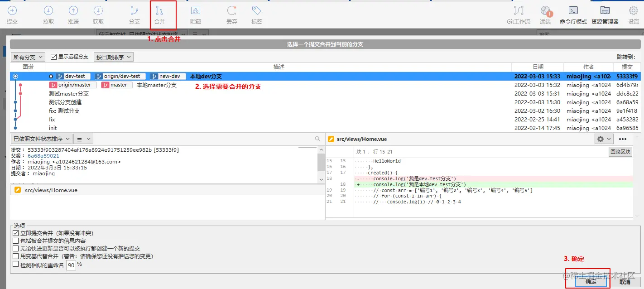Click the 图谱 column header
The height and width of the screenshot is (289, 644).
point(28,67)
